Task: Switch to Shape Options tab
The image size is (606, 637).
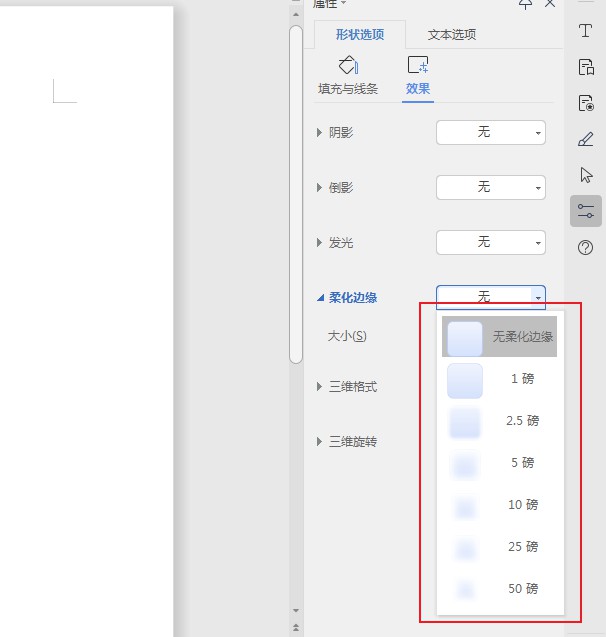Action: click(360, 35)
